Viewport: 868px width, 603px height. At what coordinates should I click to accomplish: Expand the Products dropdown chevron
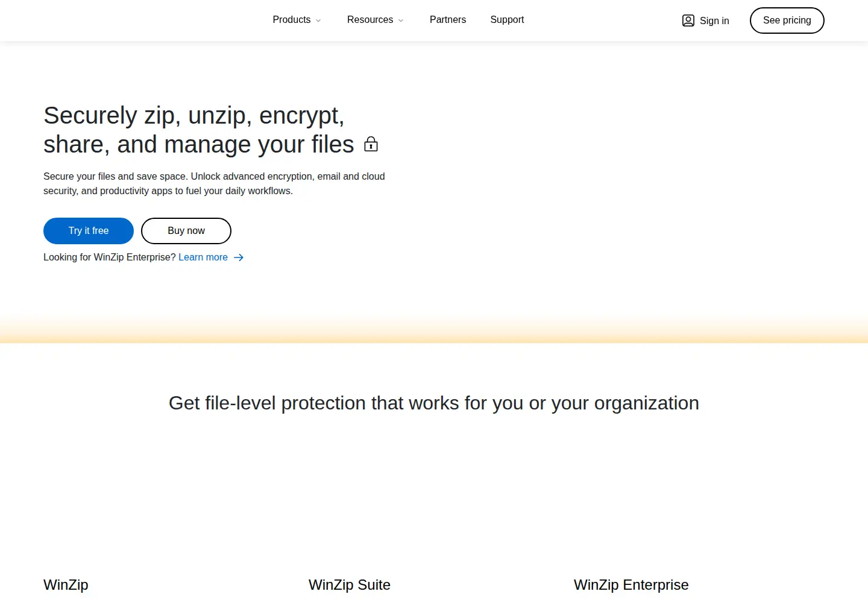click(x=318, y=21)
